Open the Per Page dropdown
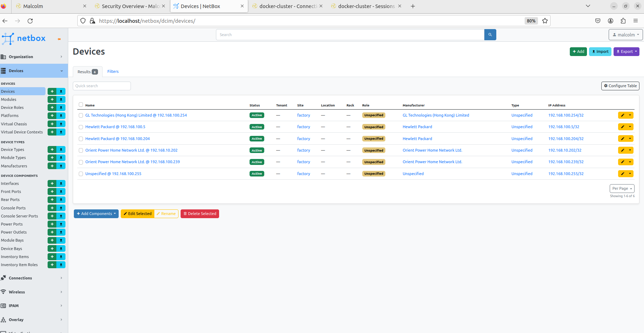 pos(622,188)
